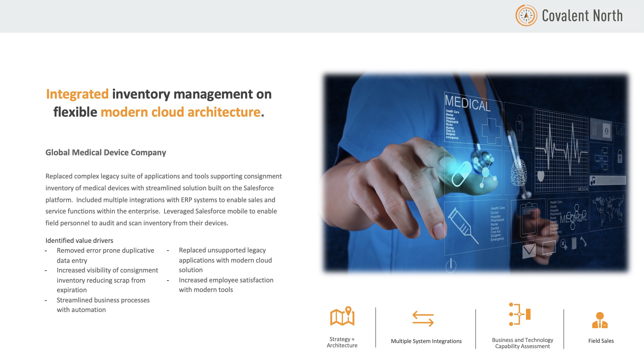Click the medical cross icon in image
This screenshot has width=644, height=362.
[x=491, y=131]
